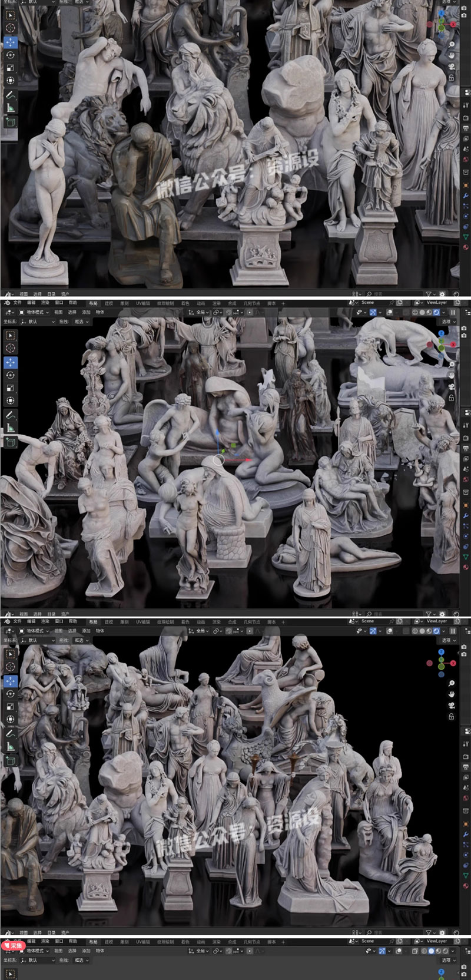Image resolution: width=471 pixels, height=980 pixels.
Task: Choose the Measure tool in first Blender window
Action: [x=10, y=108]
